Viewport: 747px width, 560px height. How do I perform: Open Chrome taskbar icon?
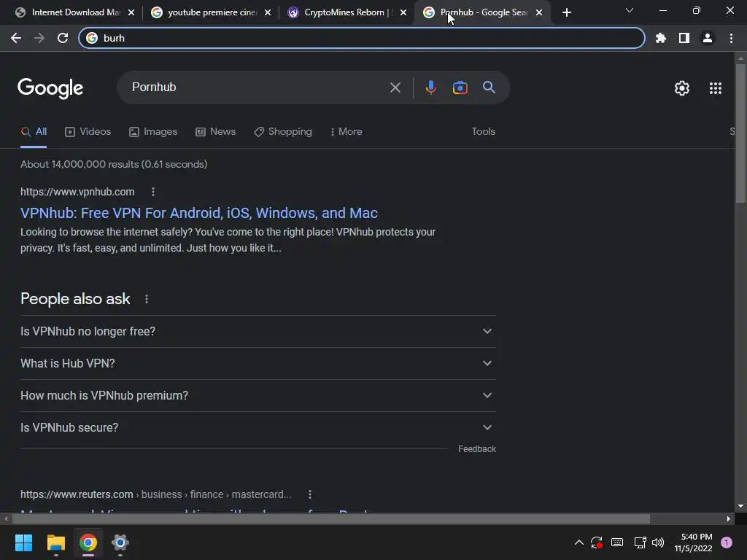tap(88, 542)
